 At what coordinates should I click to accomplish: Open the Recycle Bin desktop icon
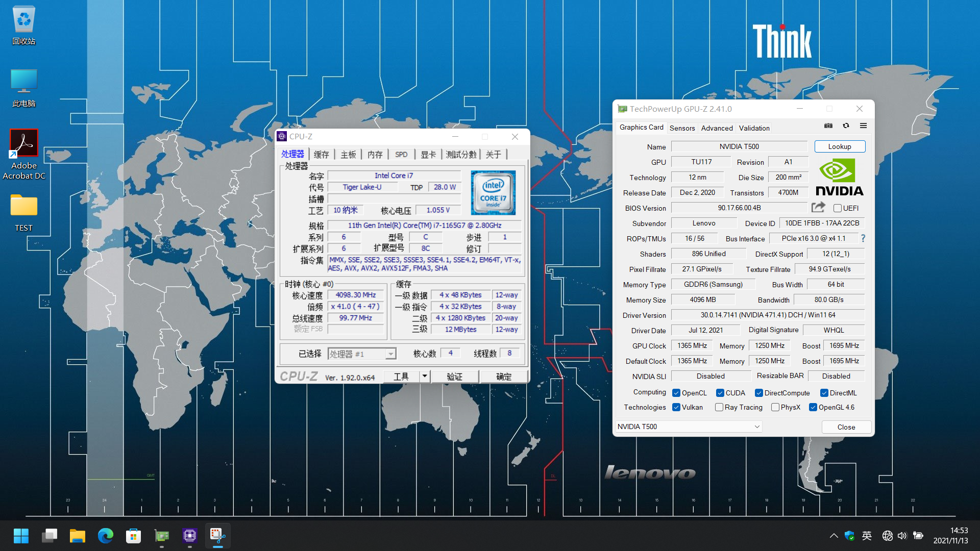pos(24,26)
